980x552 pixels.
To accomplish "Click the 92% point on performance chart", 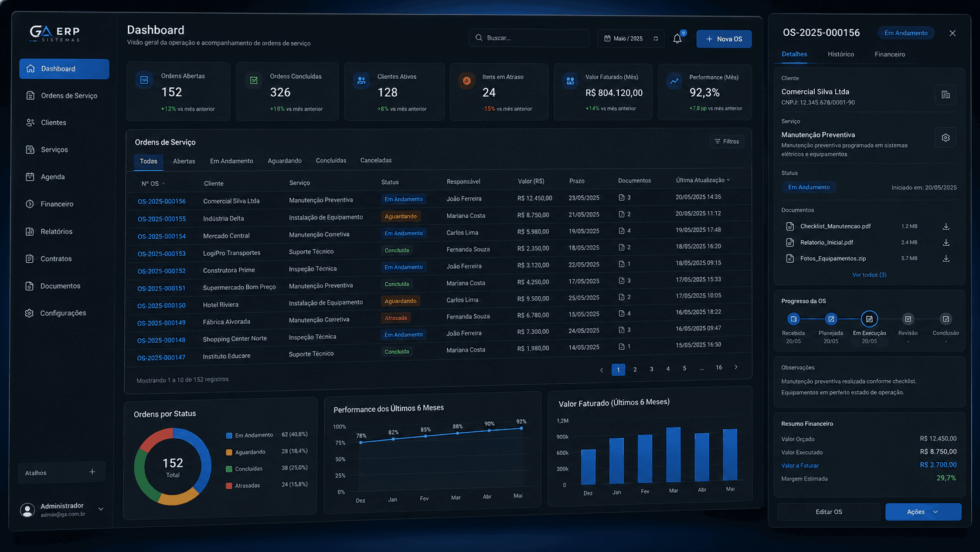I will tap(521, 428).
